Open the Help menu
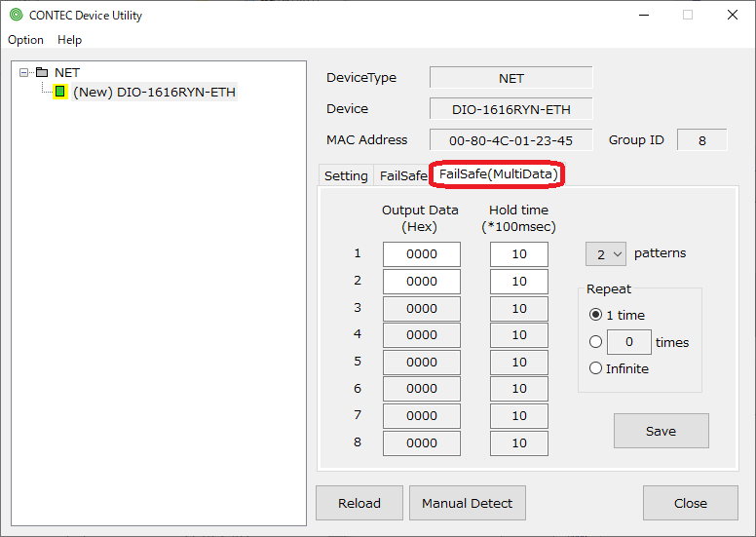The image size is (756, 537). (69, 40)
